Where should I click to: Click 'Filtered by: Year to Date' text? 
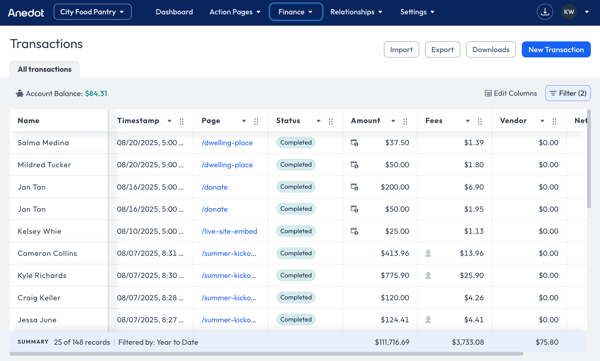click(x=158, y=342)
